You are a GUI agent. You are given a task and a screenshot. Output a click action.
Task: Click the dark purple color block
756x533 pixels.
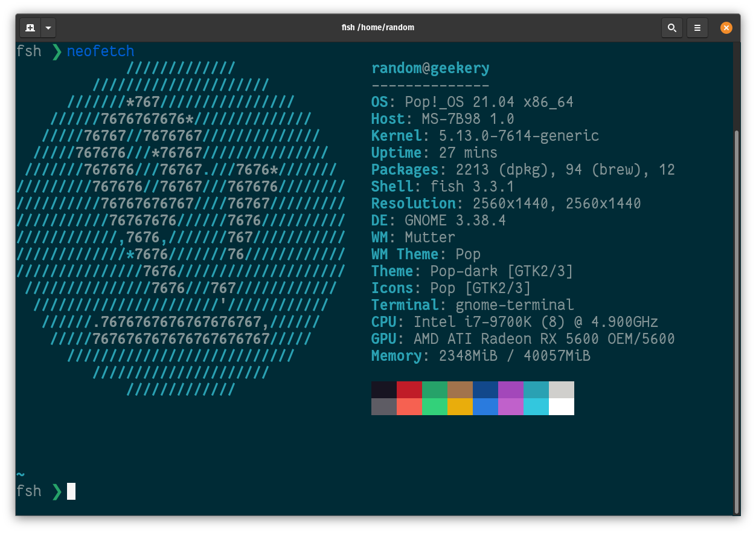511,390
